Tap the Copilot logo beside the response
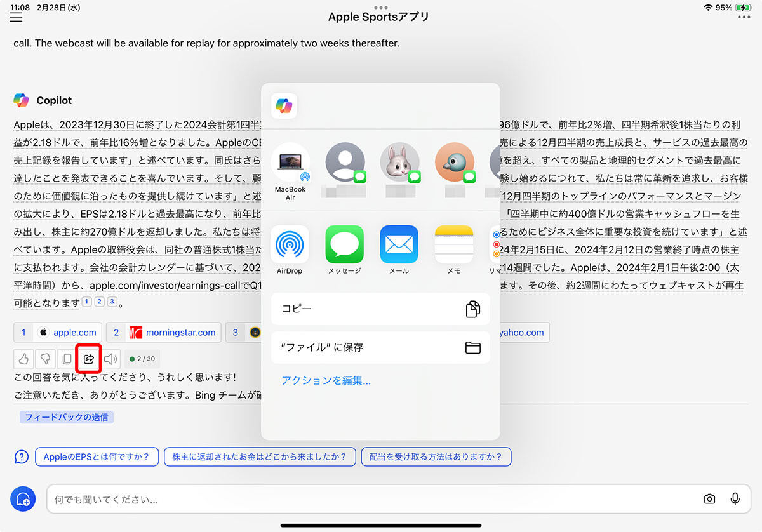Screen dimensions: 762x532 coord(21,100)
